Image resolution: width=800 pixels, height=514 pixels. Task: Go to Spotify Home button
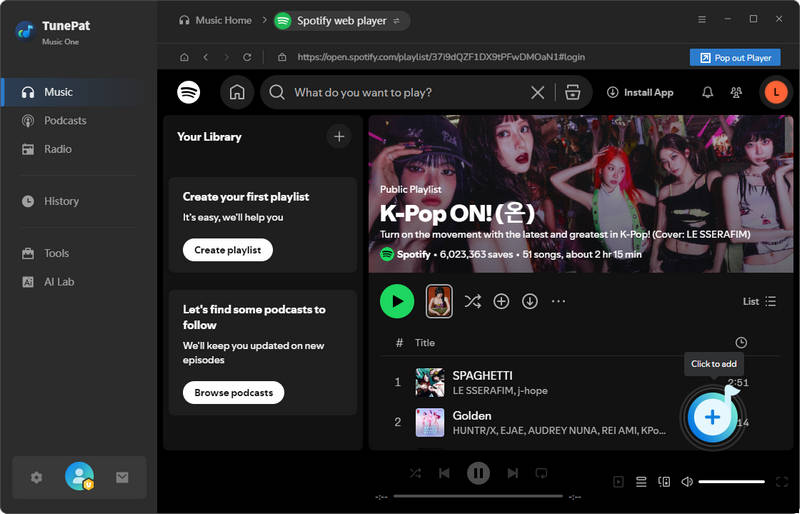[237, 92]
